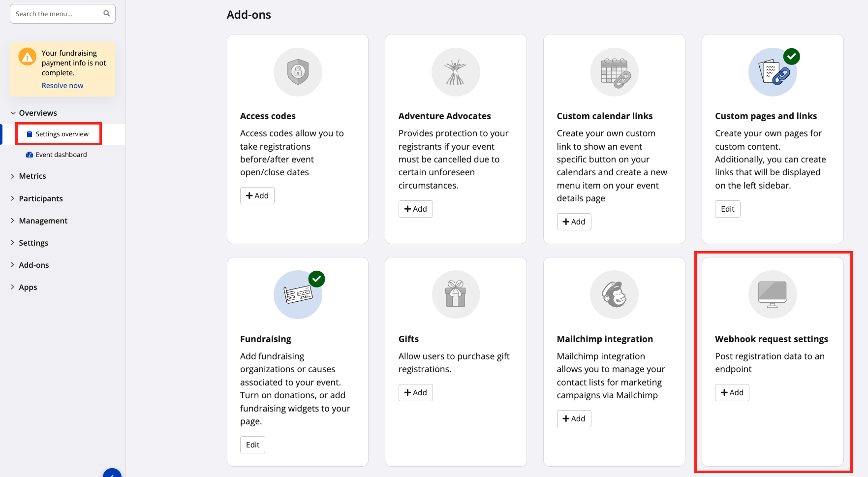Click the Access codes shield icon
The width and height of the screenshot is (868, 477).
pos(298,72)
